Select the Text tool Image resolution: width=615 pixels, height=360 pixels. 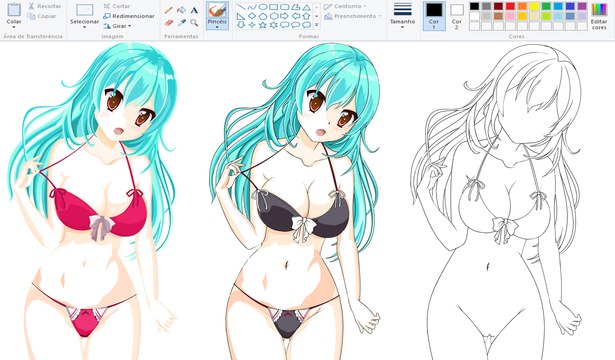pos(194,10)
